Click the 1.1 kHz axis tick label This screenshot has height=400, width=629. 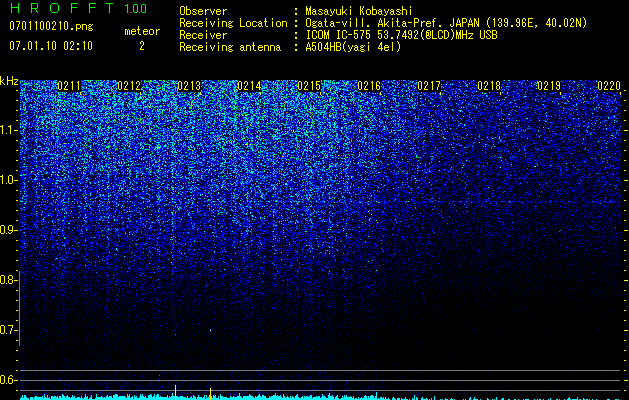point(9,130)
